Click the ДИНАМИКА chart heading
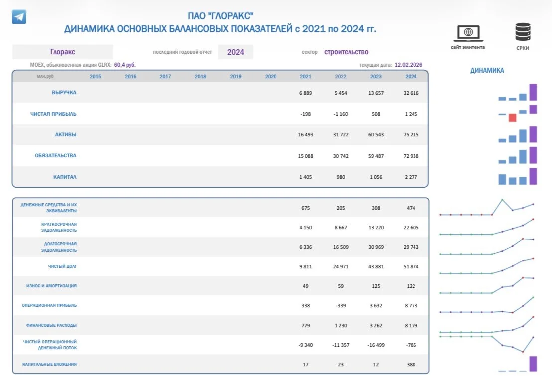 click(487, 70)
